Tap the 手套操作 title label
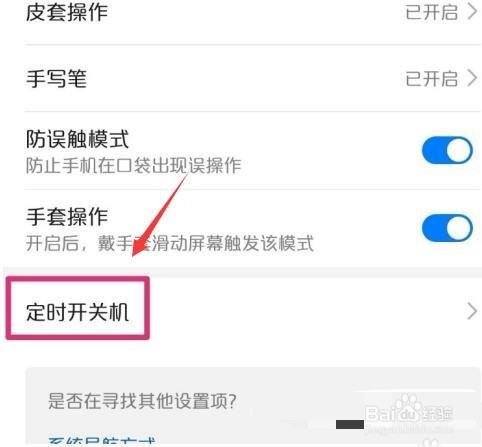The height and width of the screenshot is (447, 482). point(67,217)
